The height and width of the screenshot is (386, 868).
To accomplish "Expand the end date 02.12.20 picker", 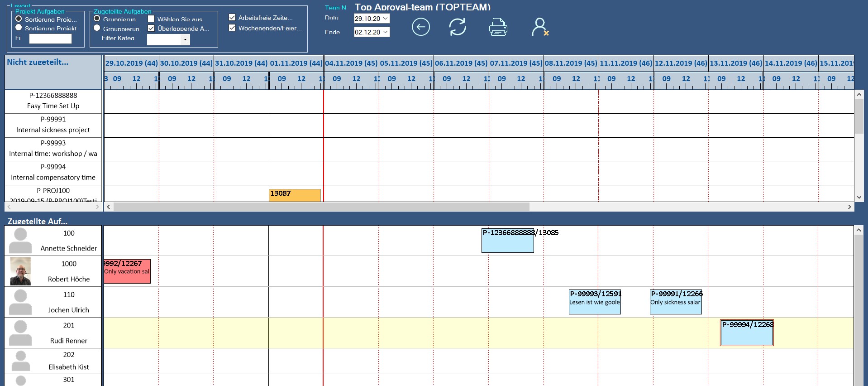I will (x=385, y=32).
